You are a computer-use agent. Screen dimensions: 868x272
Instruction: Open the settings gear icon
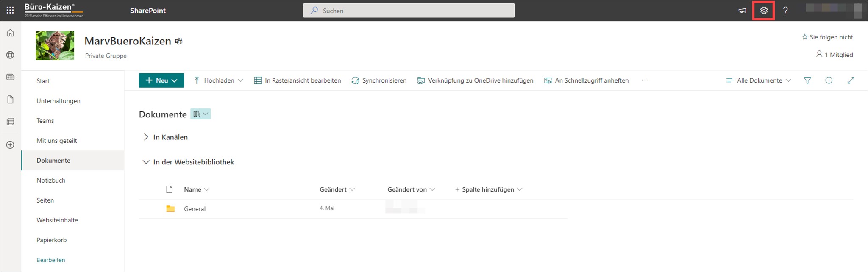tap(764, 11)
